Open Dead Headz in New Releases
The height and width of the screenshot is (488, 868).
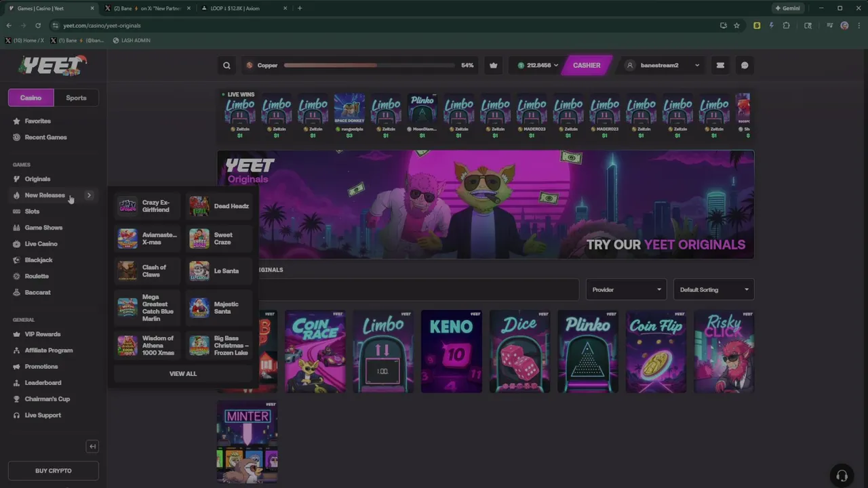click(220, 206)
